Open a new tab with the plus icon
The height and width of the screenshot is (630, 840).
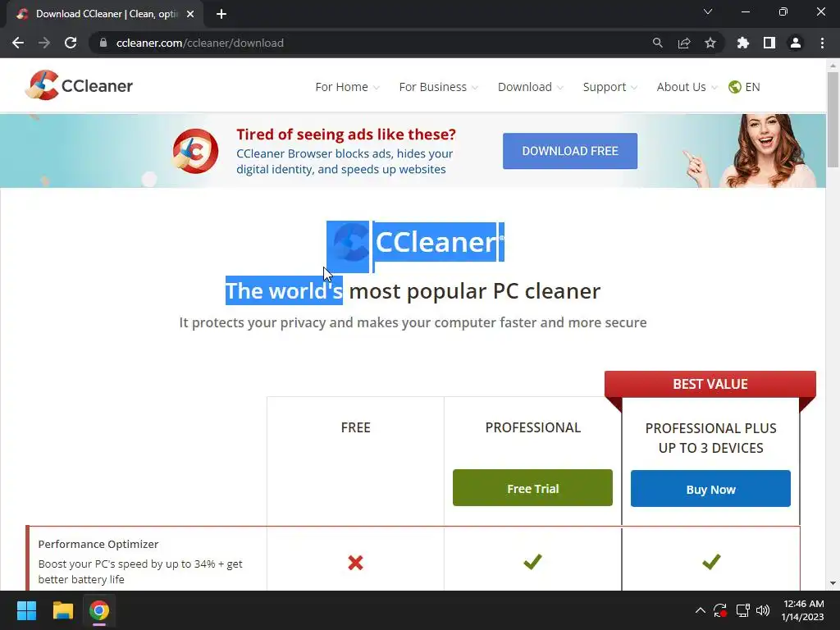221,15
